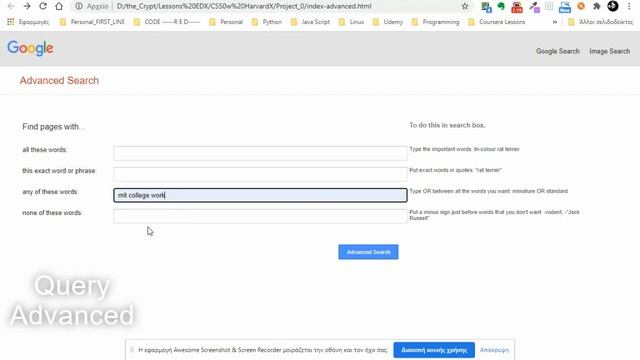The width and height of the screenshot is (640, 360).
Task: Open the Extensions puzzle-piece icon
Action: pos(596,6)
